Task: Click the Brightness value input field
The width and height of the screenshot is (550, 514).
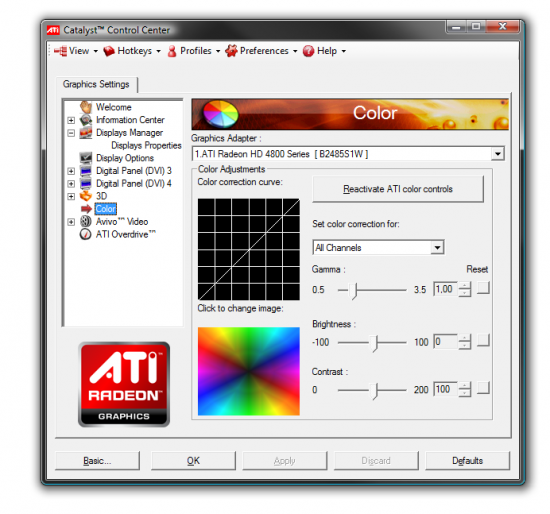Action: click(445, 341)
